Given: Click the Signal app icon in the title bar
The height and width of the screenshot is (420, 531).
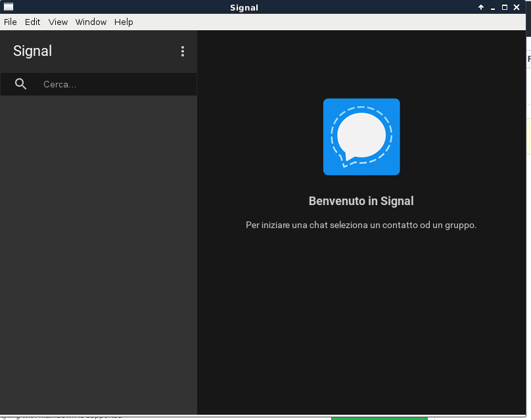Looking at the screenshot, I should point(8,7).
